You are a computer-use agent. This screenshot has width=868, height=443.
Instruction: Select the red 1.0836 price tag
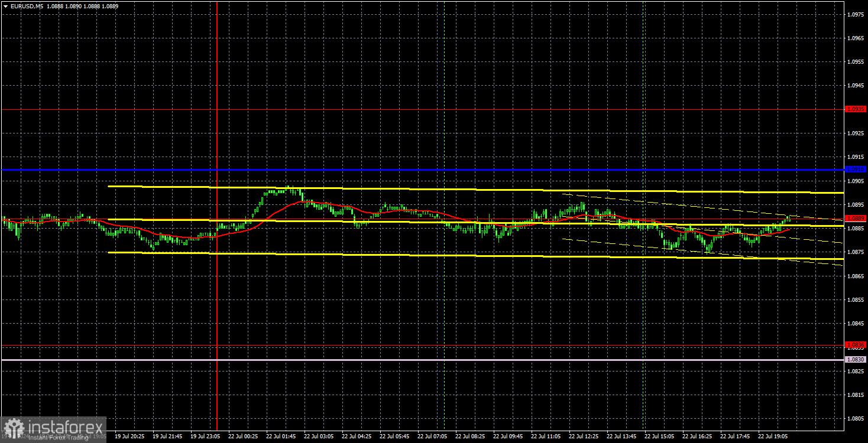point(856,345)
